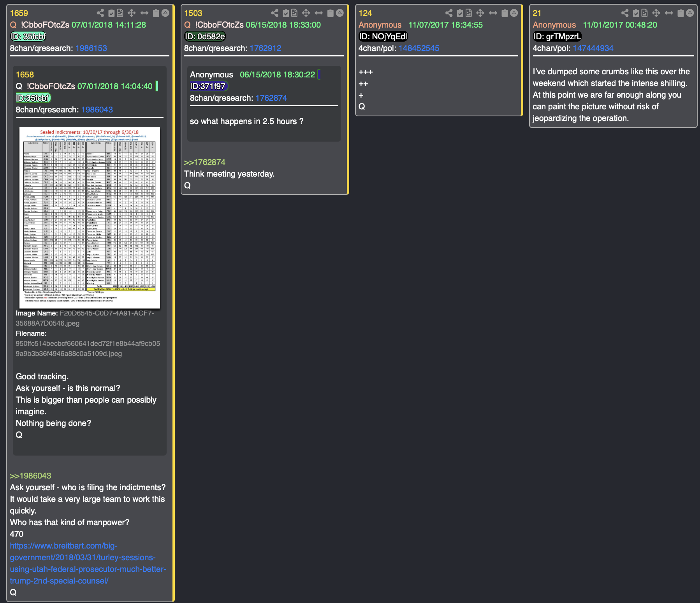Click timestamp 07/01/2018 14:04:40

[115, 86]
